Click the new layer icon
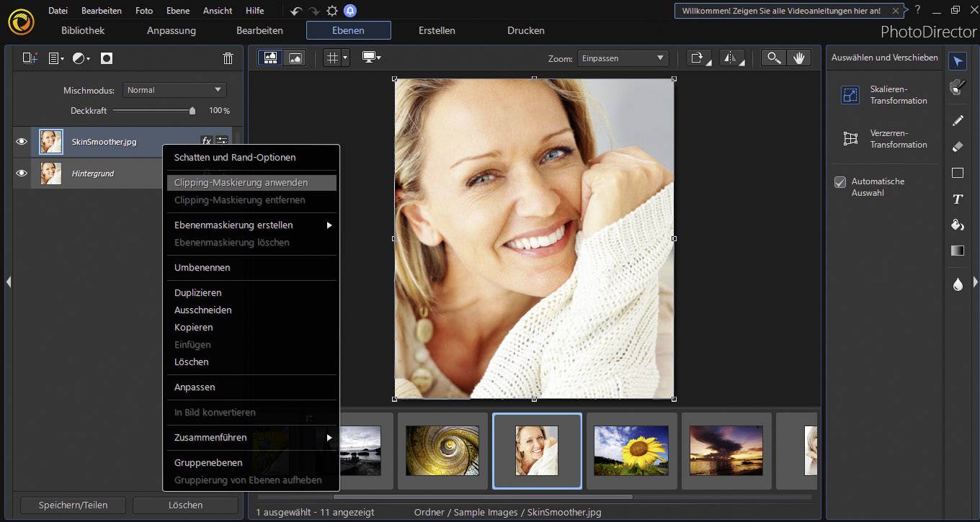 click(x=29, y=58)
